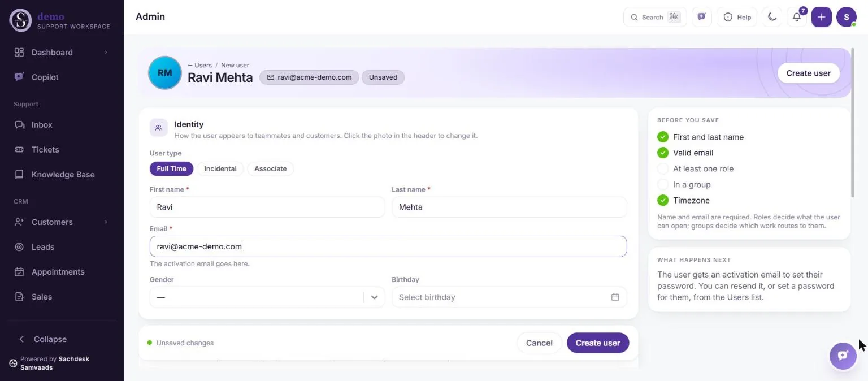
Task: Click the Appointments calendar icon
Action: 19,272
